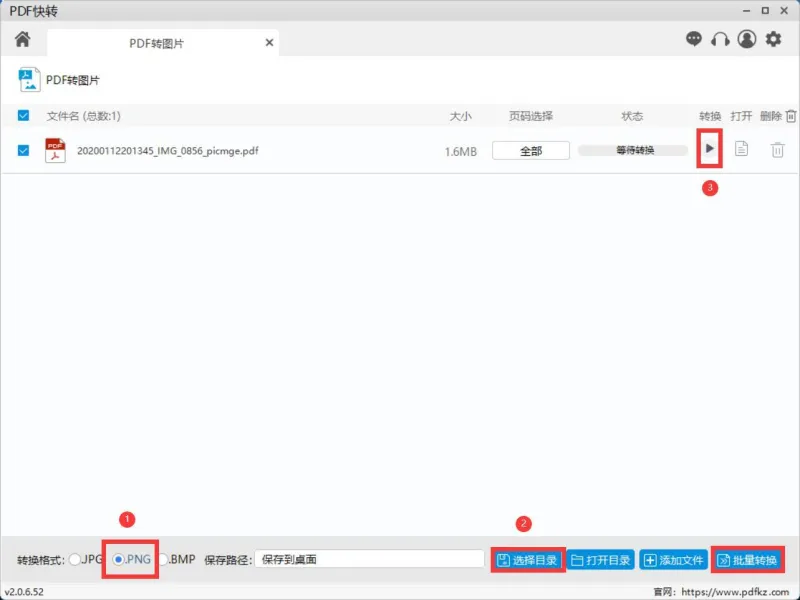Click the 等待转换 status bar
The width and height of the screenshot is (800, 600).
(x=634, y=150)
